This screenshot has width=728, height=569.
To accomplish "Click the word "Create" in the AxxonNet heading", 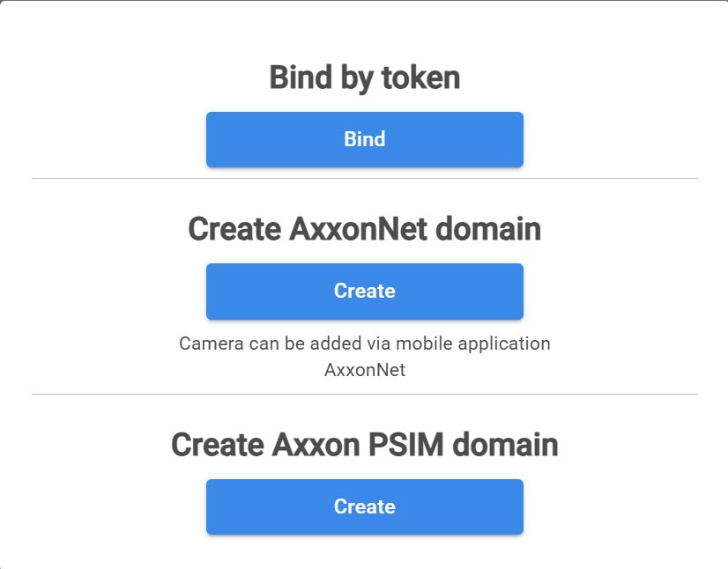I will point(234,230).
